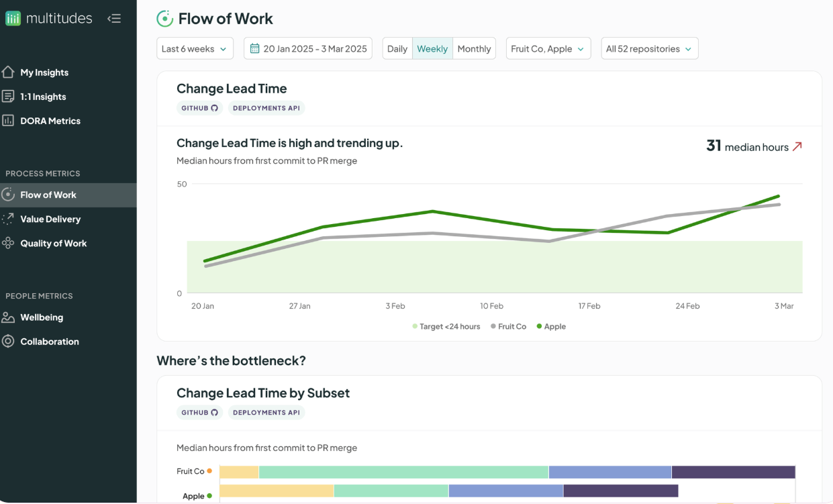Click the Deployments API tag under Change Lead Time by Subset

266,413
